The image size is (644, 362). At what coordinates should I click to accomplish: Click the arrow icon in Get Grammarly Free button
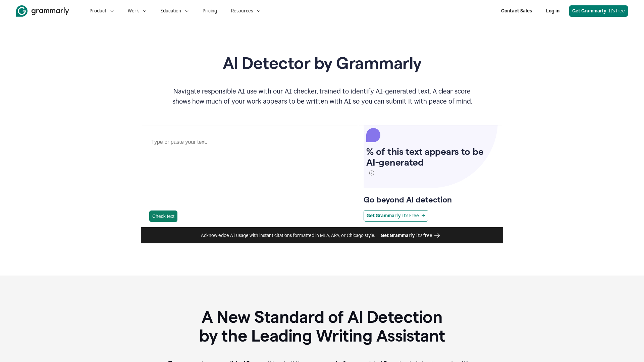[423, 216]
